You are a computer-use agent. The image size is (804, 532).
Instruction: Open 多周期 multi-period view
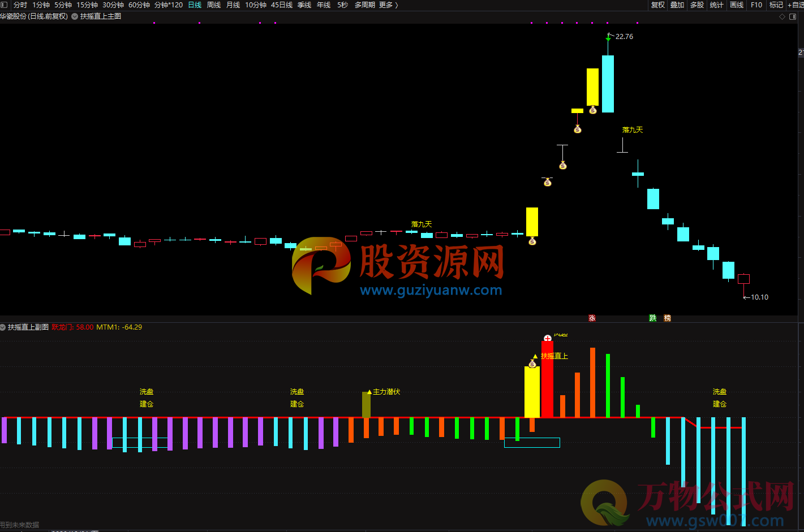[365, 5]
